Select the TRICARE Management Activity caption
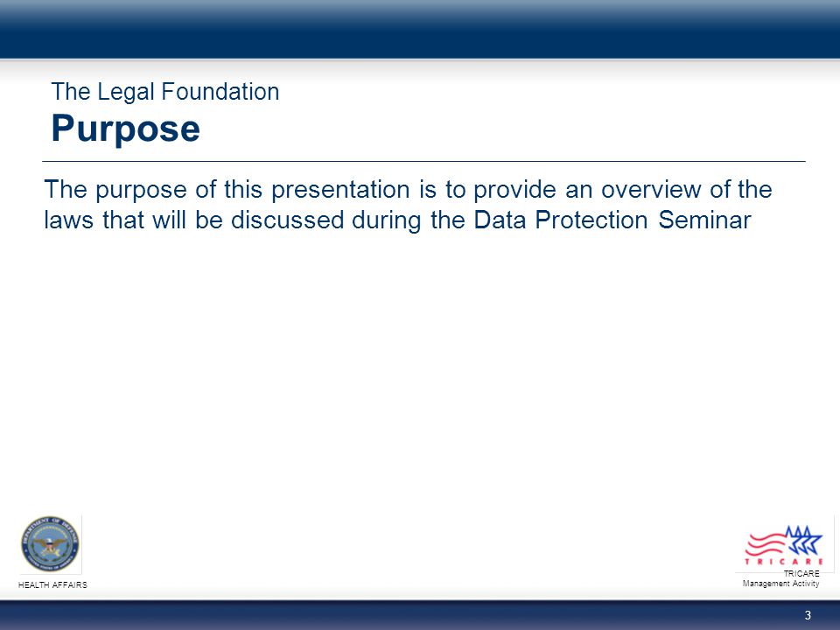 781,578
